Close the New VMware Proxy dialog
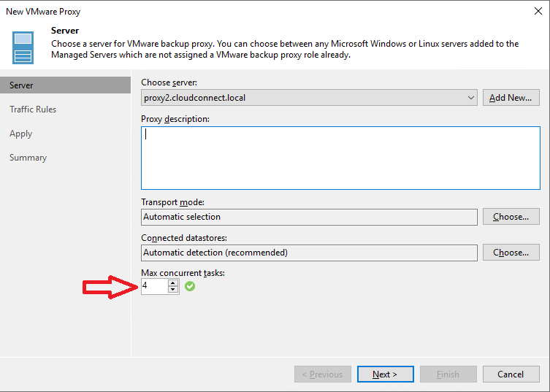The height and width of the screenshot is (392, 550). coord(538,11)
